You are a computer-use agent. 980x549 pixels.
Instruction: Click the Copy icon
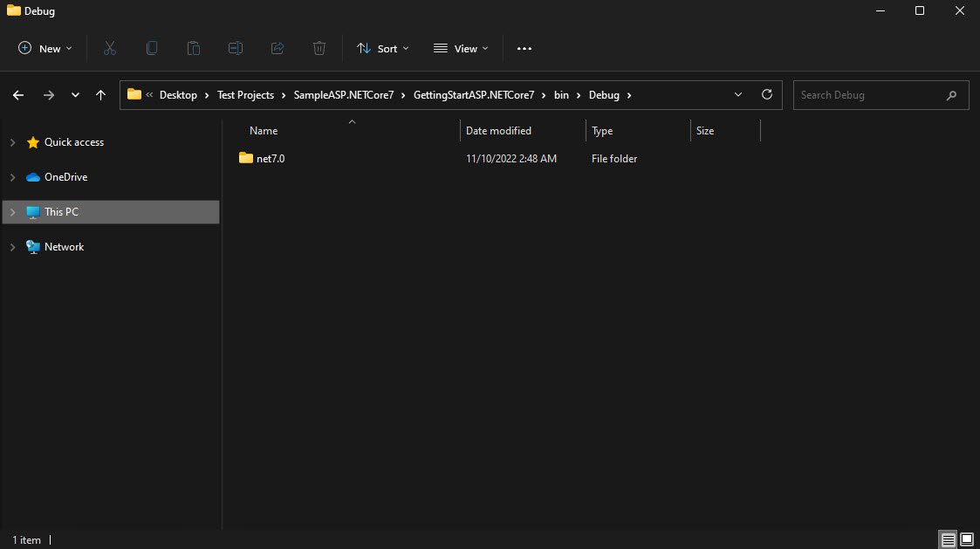pyautogui.click(x=152, y=48)
